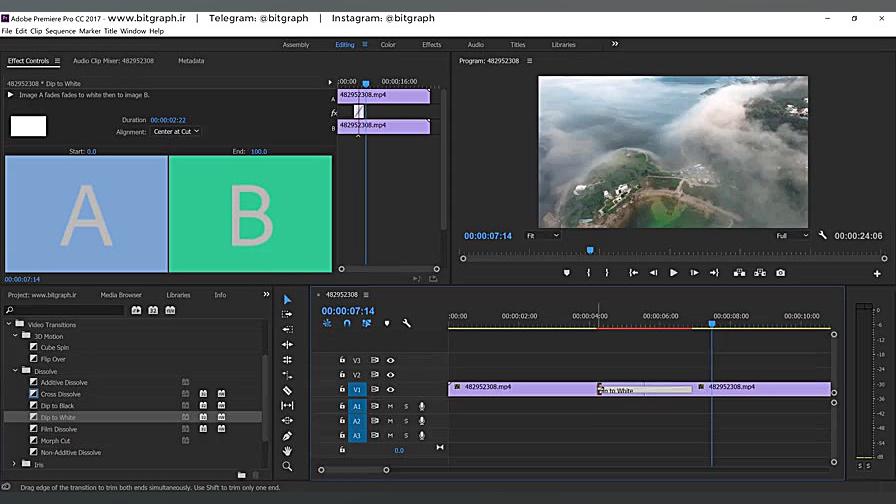Open the Alignment dropdown (Center at Cut)
The image size is (896, 504).
(176, 131)
